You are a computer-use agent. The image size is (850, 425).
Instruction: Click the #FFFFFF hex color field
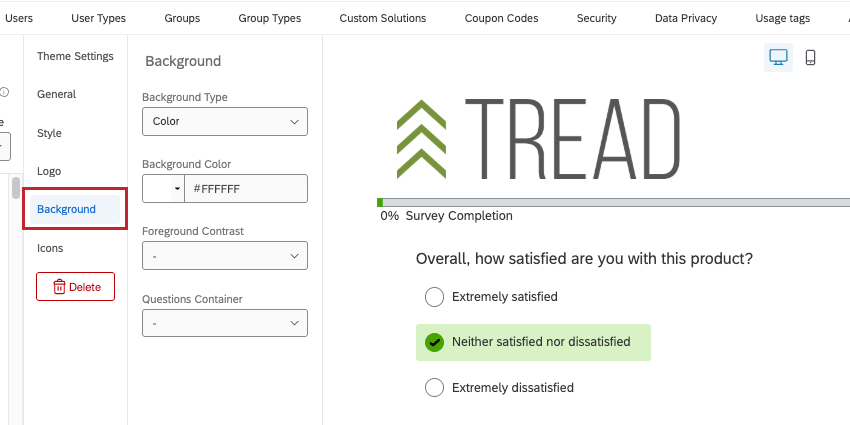point(245,188)
